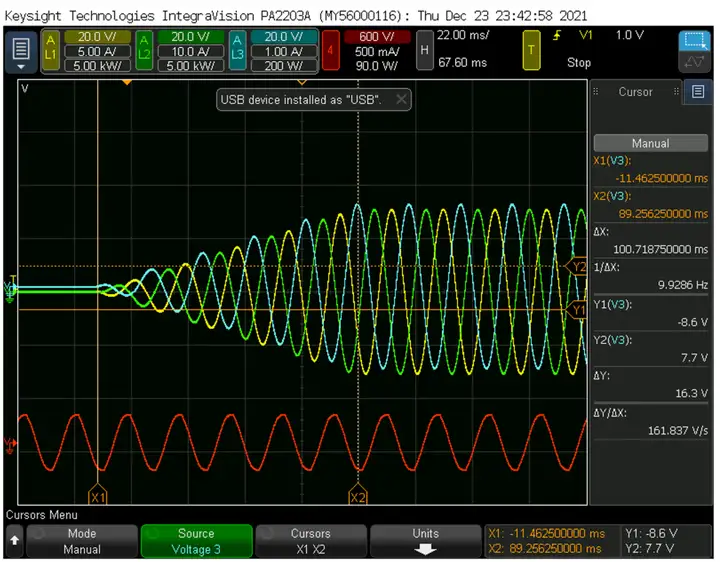Open the main menu list icon
This screenshot has height=562, width=720.
(21, 52)
